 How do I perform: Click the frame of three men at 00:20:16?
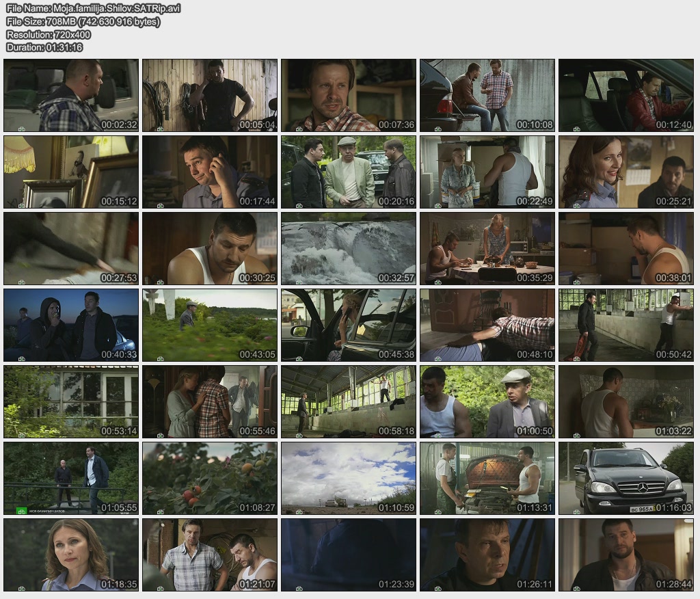349,172
